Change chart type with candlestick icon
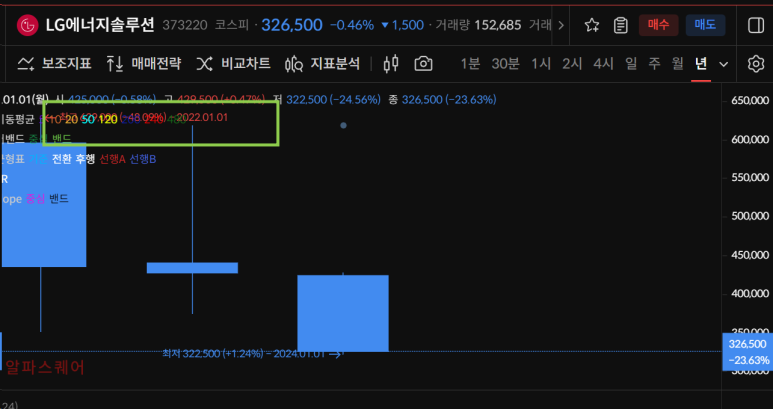Image resolution: width=773 pixels, height=409 pixels. coord(391,64)
